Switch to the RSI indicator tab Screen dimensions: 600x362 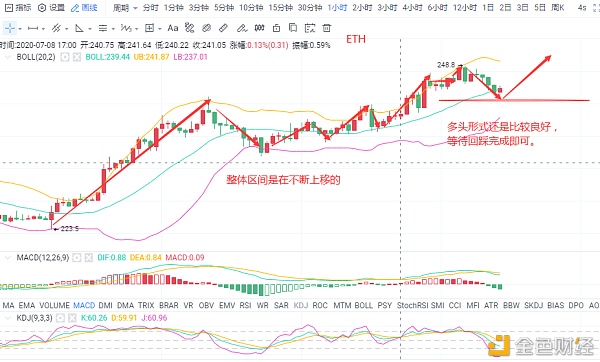coord(245,306)
